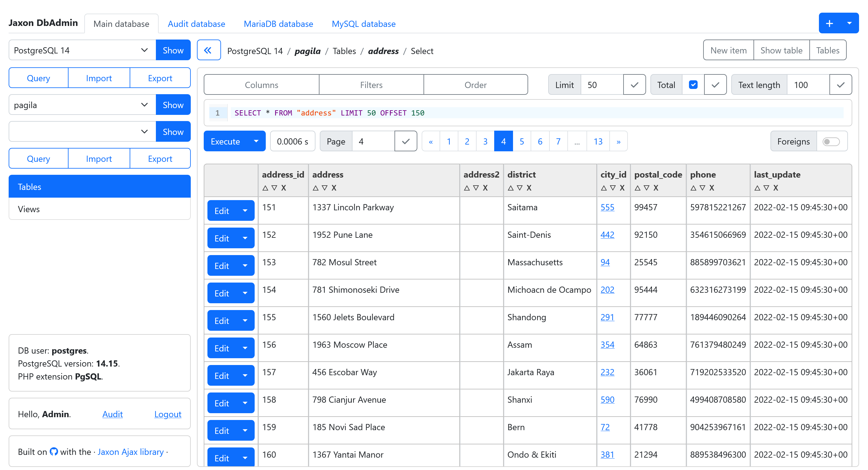Open Edit dropdown for row 159
This screenshot has width=868, height=470.
(x=245, y=430)
